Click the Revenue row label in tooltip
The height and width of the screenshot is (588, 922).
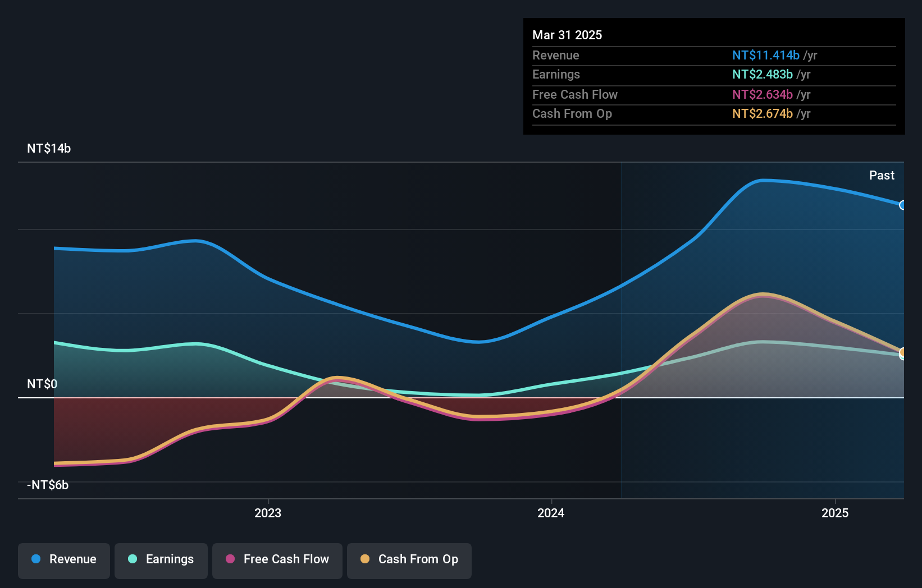(556, 55)
